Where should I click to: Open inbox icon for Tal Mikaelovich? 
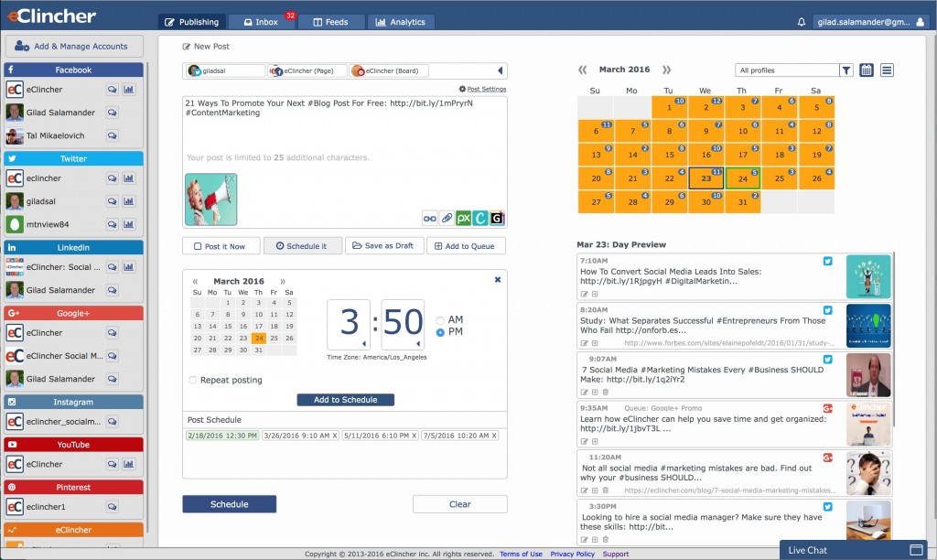[112, 135]
